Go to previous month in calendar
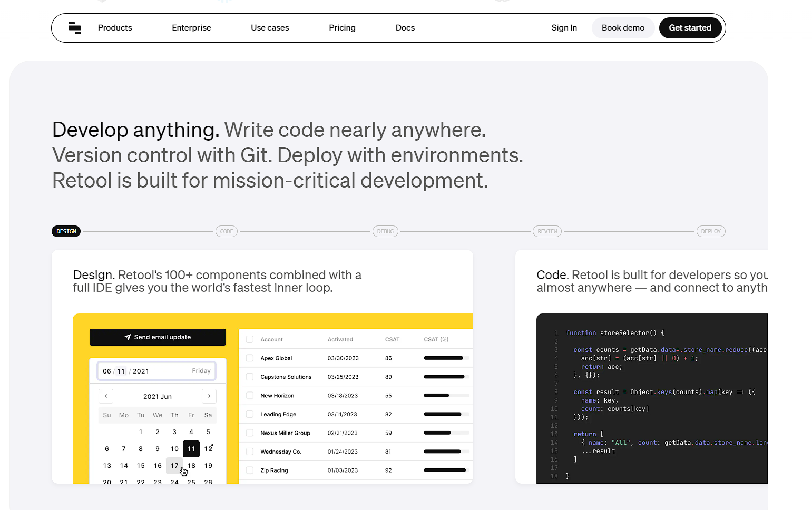 106,396
